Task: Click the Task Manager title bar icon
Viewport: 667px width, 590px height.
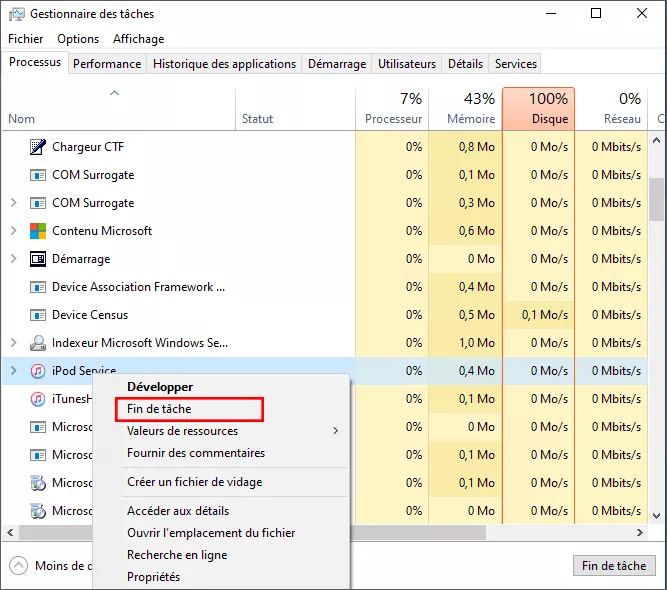Action: pos(15,14)
